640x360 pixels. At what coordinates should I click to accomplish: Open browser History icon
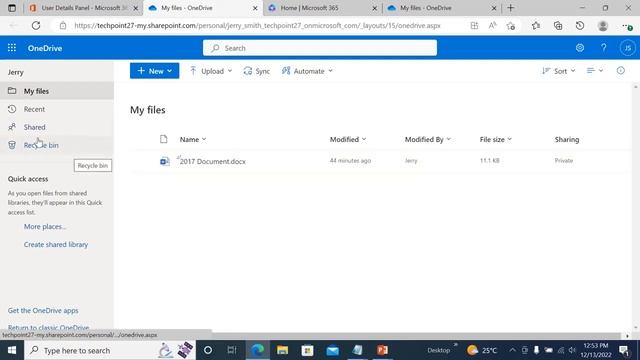tap(580, 25)
